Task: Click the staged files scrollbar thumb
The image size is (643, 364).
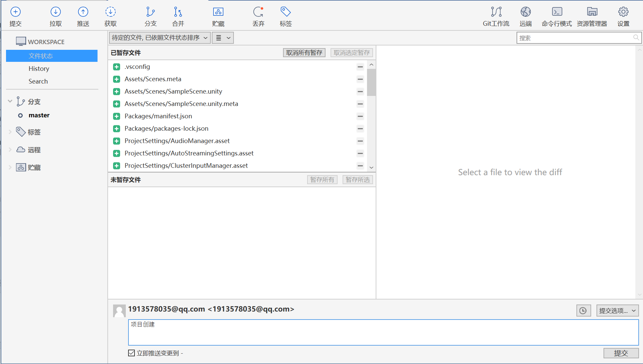Action: click(371, 82)
